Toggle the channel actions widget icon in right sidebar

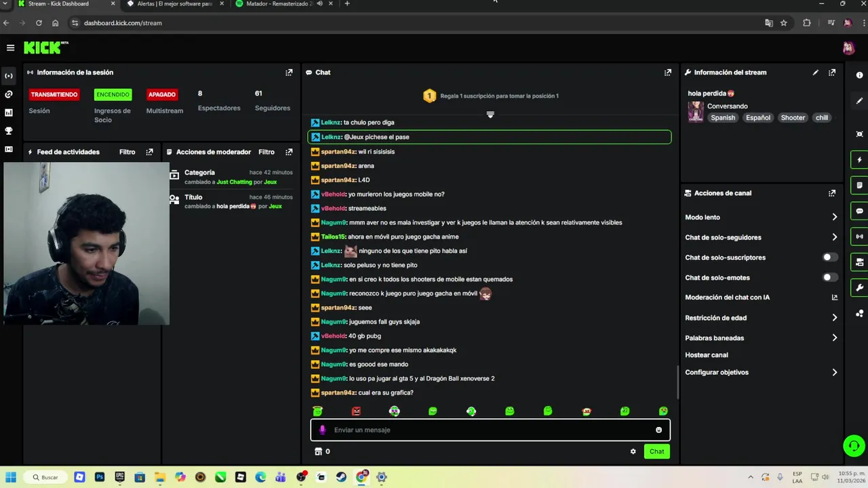click(x=860, y=262)
